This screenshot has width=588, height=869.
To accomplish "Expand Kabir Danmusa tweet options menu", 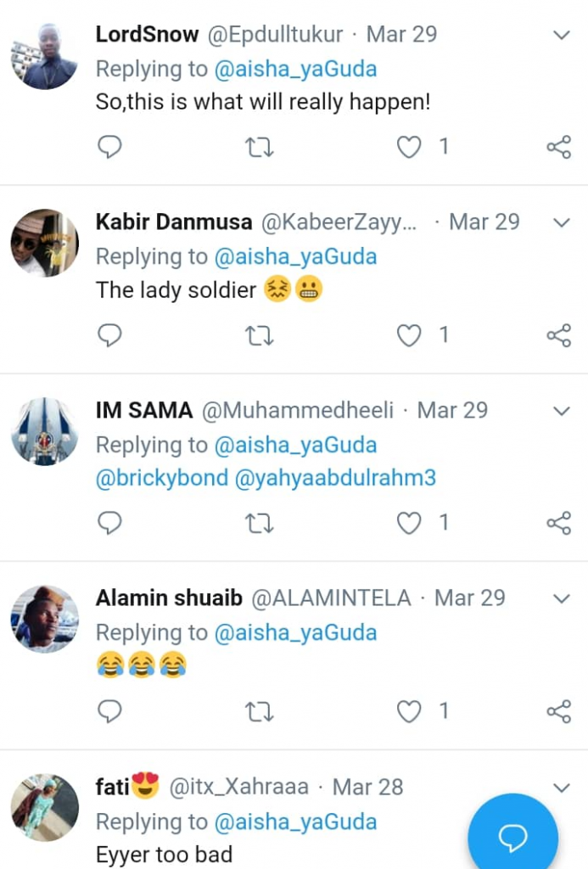I will [561, 222].
